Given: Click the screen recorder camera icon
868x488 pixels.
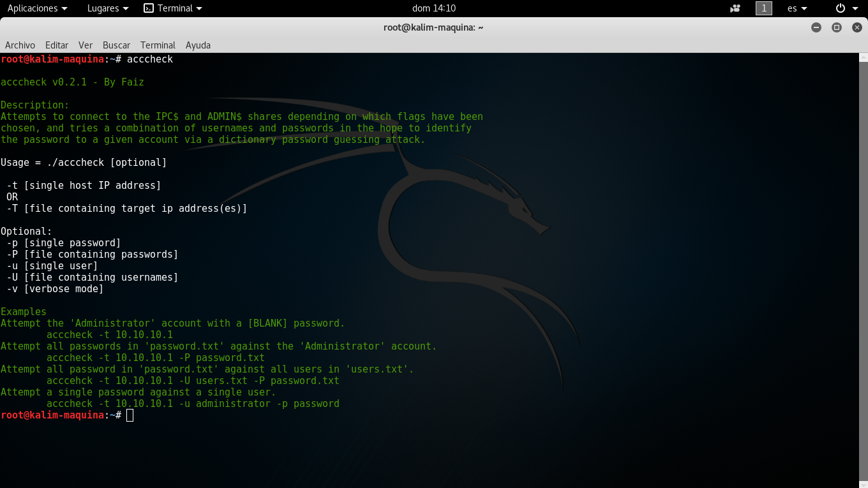Looking at the screenshot, I should point(735,8).
